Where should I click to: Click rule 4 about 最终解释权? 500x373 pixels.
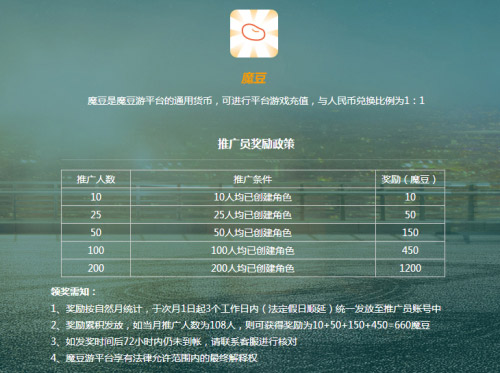coord(154,358)
